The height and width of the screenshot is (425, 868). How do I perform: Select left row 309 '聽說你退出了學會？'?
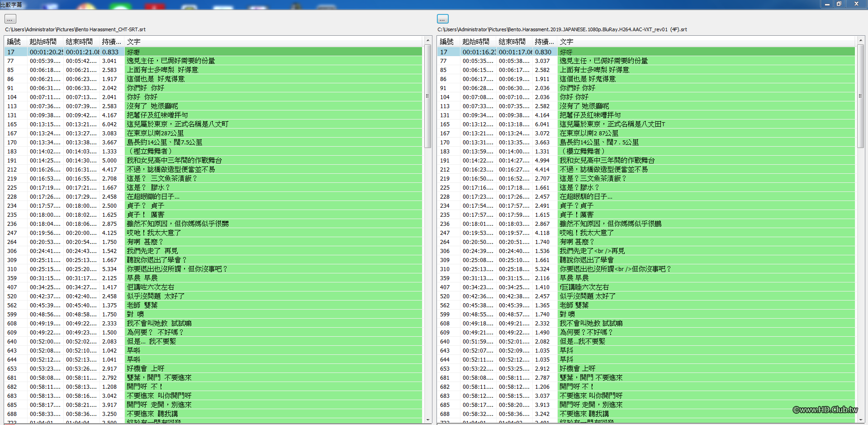click(213, 260)
